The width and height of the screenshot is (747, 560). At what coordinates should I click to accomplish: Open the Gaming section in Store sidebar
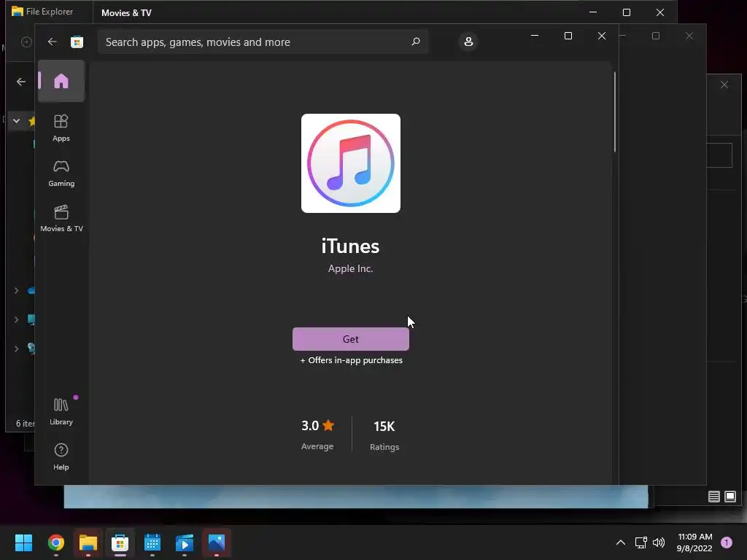click(x=61, y=173)
